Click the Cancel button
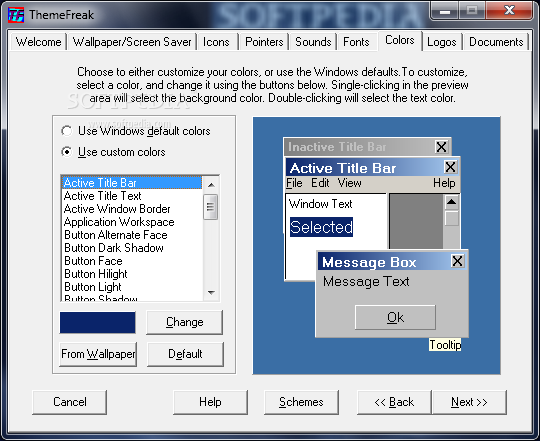 coord(70,402)
